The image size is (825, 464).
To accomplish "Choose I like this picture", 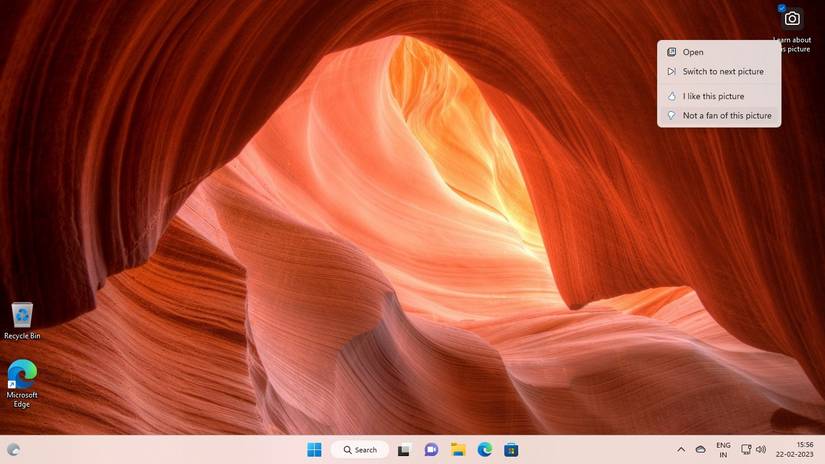I will [719, 96].
